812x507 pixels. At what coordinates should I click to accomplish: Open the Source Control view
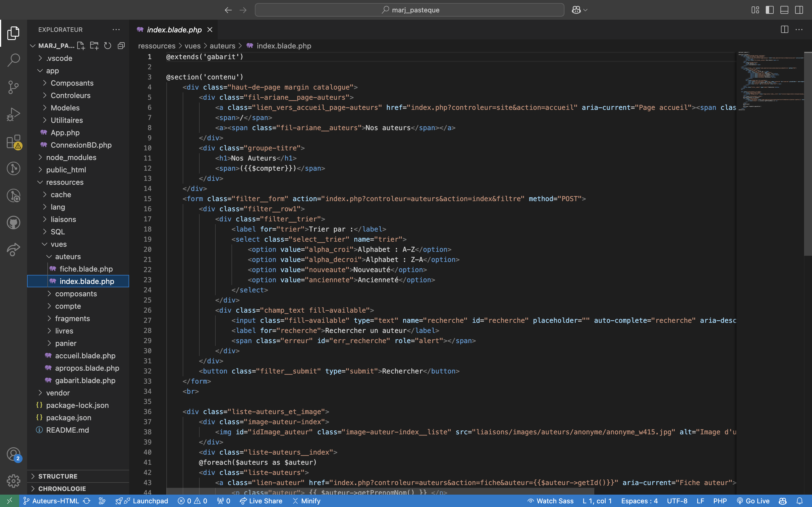coord(14,87)
